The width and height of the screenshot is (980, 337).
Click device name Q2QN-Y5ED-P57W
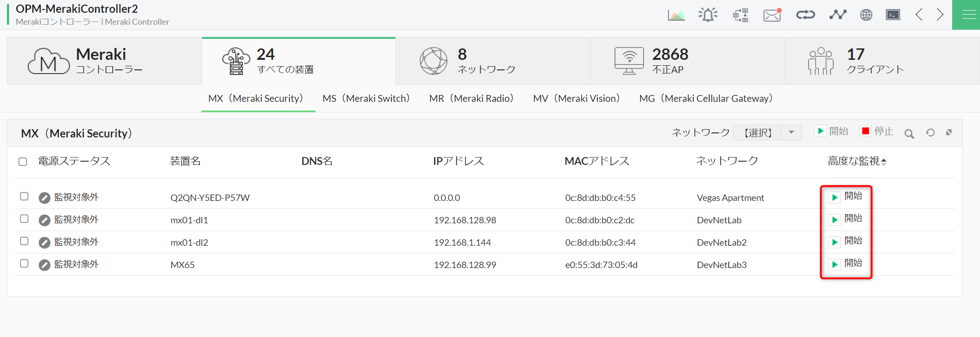(x=210, y=198)
